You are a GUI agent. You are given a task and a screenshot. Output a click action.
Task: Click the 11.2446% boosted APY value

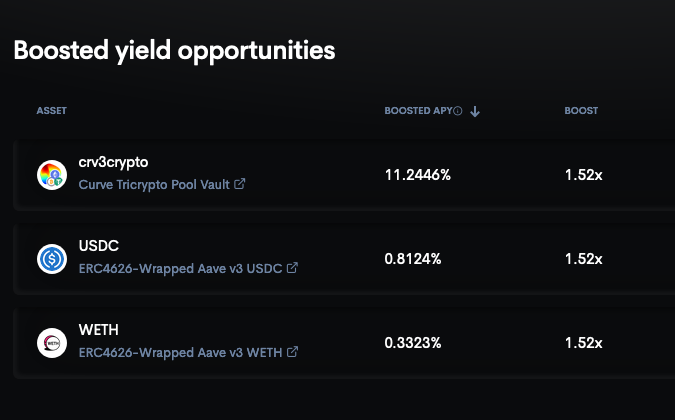point(418,175)
